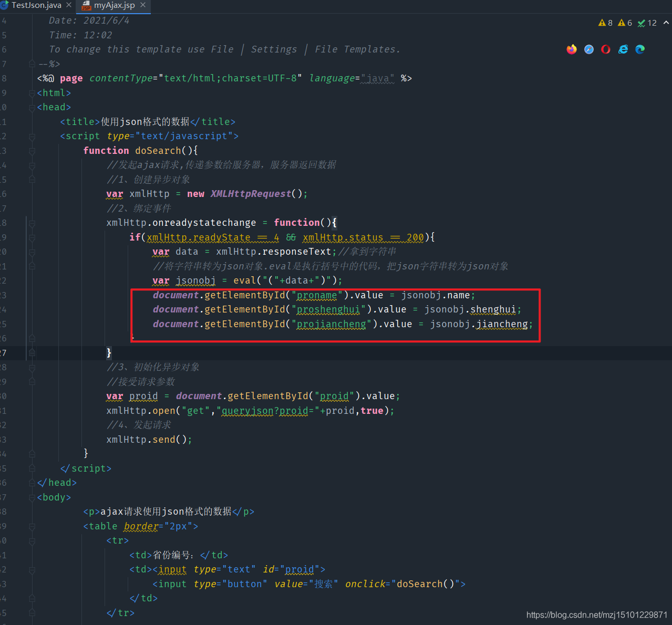Click the comment //3、初始化异步对象
The width and height of the screenshot is (672, 625).
tap(153, 367)
